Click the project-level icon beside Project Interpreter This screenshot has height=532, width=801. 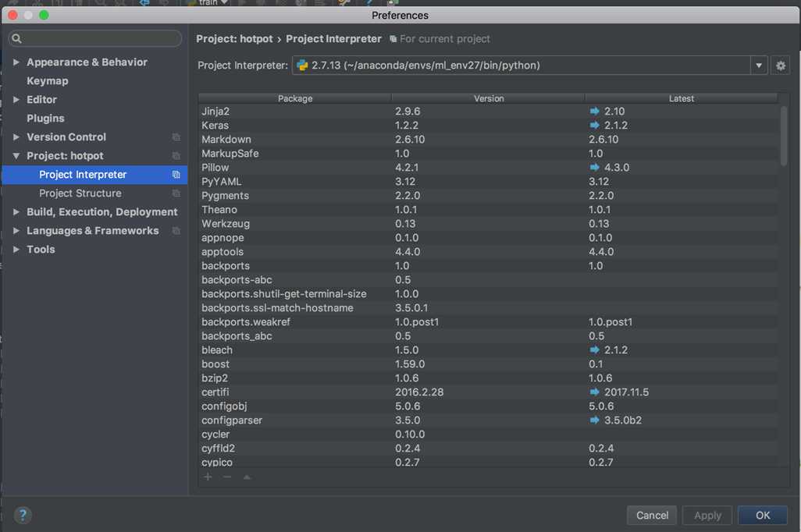[x=176, y=175]
